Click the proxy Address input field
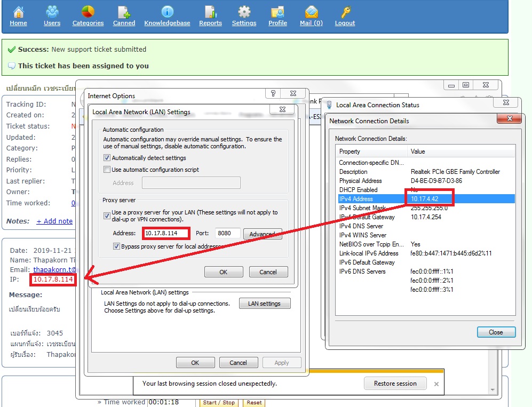Viewport: 532px width, 407px height. (x=166, y=233)
